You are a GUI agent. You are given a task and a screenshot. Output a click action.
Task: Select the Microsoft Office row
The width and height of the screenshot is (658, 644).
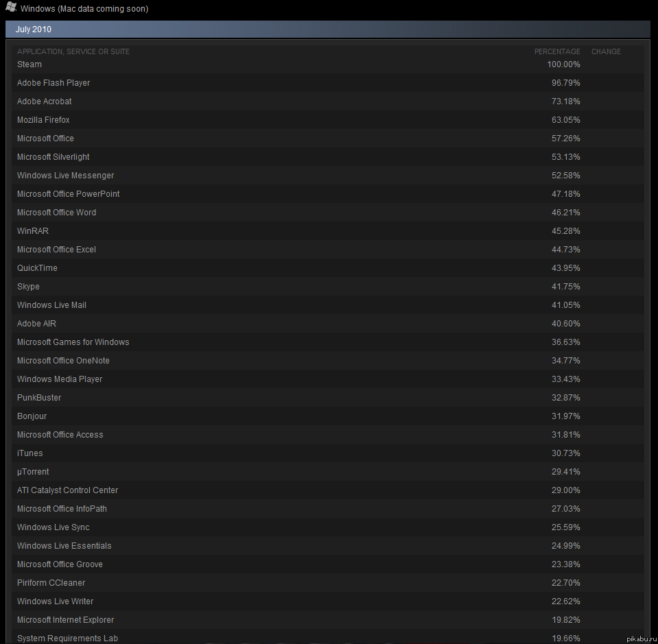tap(328, 138)
